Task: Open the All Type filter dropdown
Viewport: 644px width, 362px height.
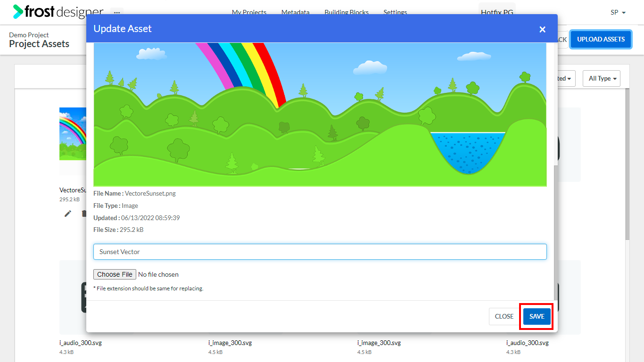Action: 602,79
